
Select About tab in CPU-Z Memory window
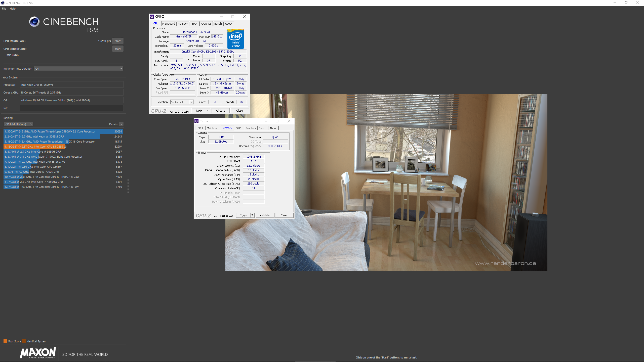click(273, 128)
